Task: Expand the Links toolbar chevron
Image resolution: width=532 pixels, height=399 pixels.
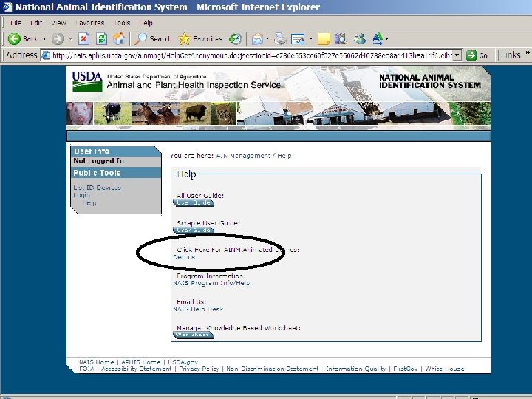Action: [x=528, y=52]
